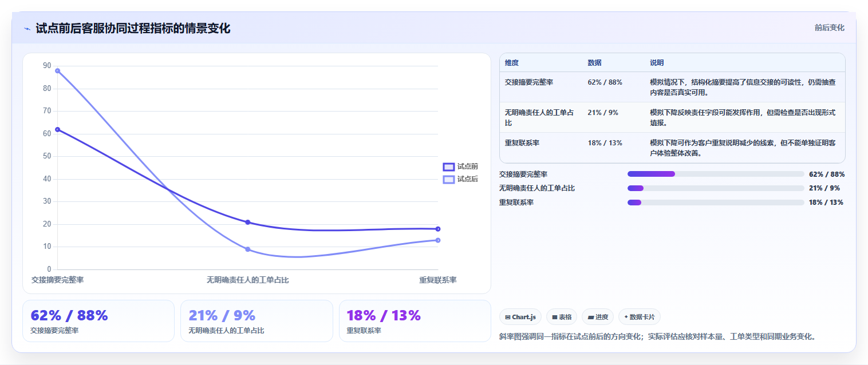Screen dimensions: 868x365
Task: Click the 试点后 point at 交接摘要完整率
Action: (58, 70)
